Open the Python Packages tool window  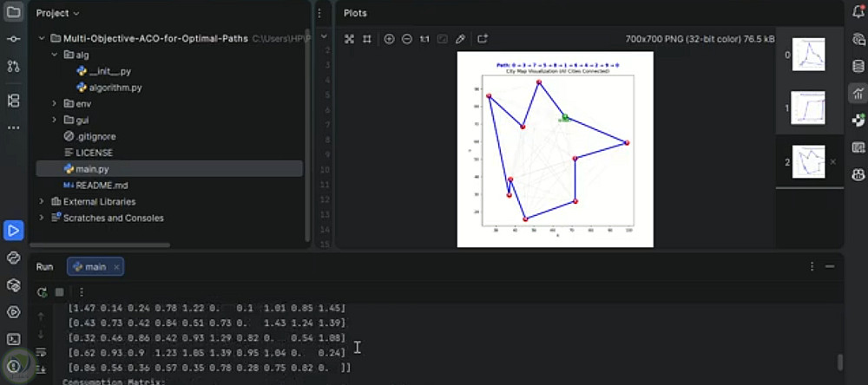pos(13,285)
